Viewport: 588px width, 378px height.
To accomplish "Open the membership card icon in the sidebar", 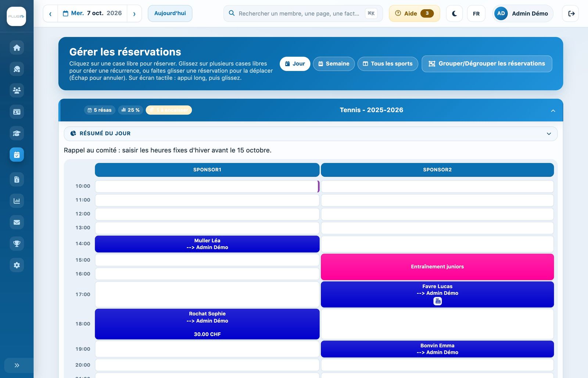I will coord(17,112).
